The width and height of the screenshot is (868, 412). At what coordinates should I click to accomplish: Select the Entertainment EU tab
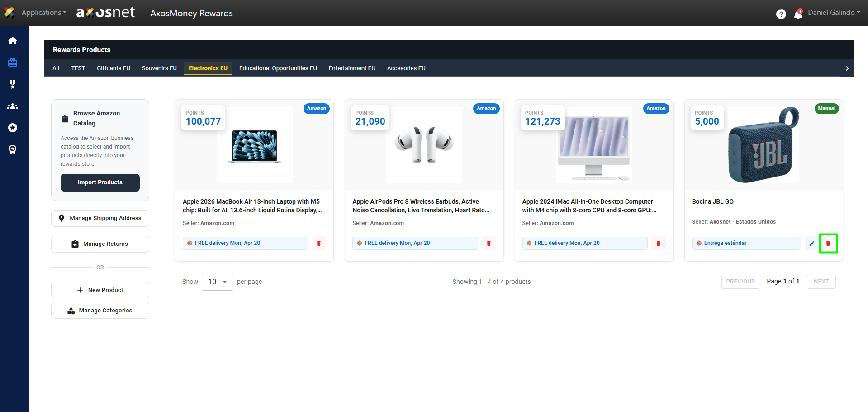click(352, 68)
